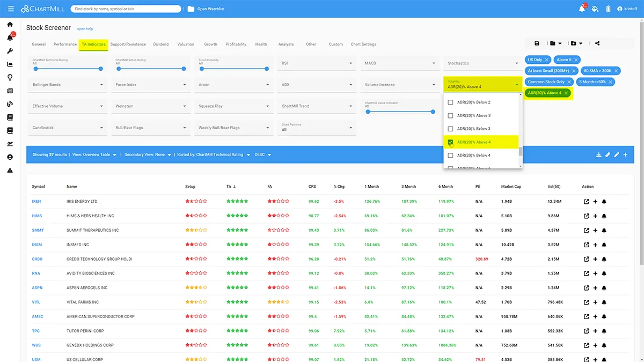Image resolution: width=644 pixels, height=362 pixels.
Task: Open the IREN symbol link
Action: (x=36, y=202)
